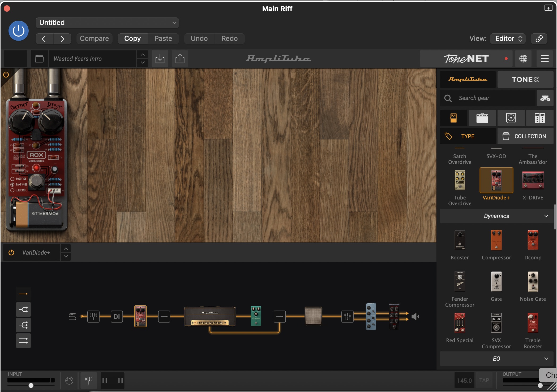Image resolution: width=557 pixels, height=392 pixels.
Task: Select the green delay pedal in chain
Action: click(256, 316)
